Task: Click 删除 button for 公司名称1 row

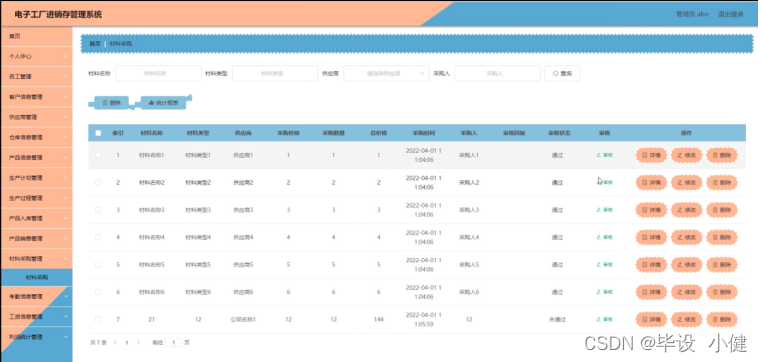Action: click(x=722, y=320)
